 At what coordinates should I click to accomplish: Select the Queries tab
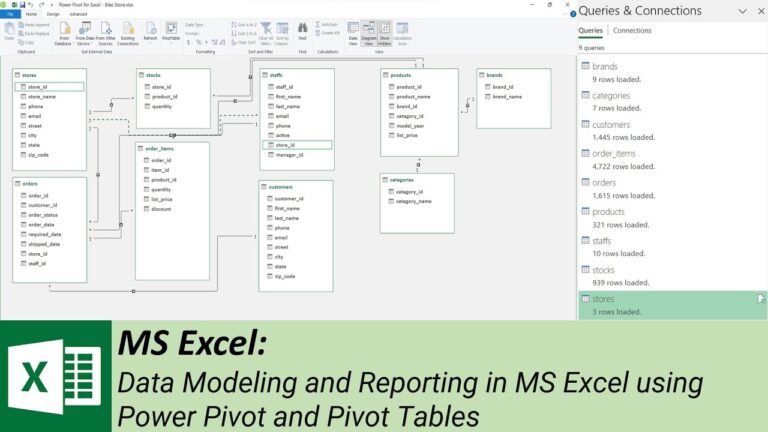pos(590,30)
